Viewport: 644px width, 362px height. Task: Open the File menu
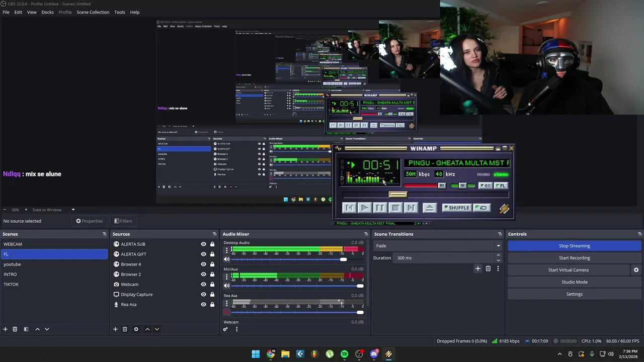click(x=6, y=12)
